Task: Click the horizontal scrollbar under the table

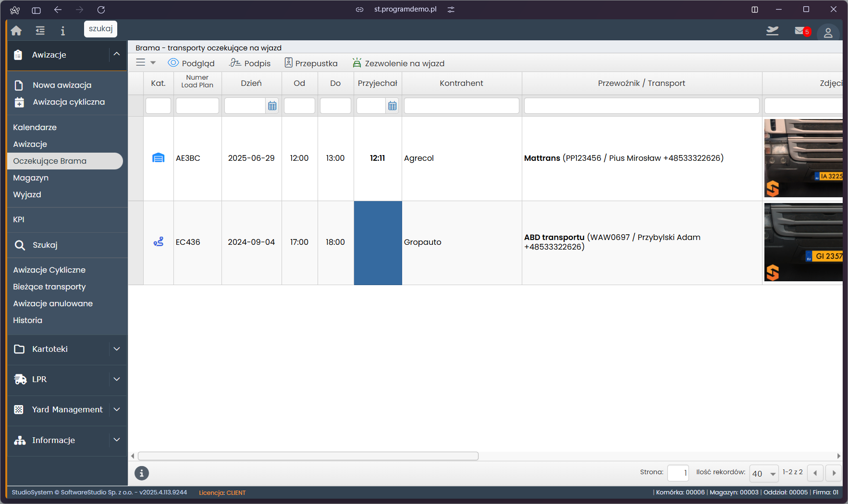Action: click(x=307, y=456)
